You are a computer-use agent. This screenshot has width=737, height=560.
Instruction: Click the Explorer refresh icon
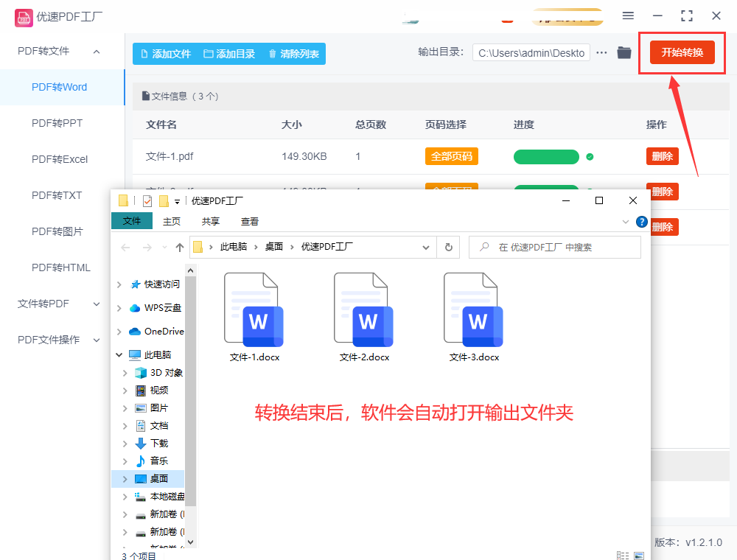coord(449,247)
